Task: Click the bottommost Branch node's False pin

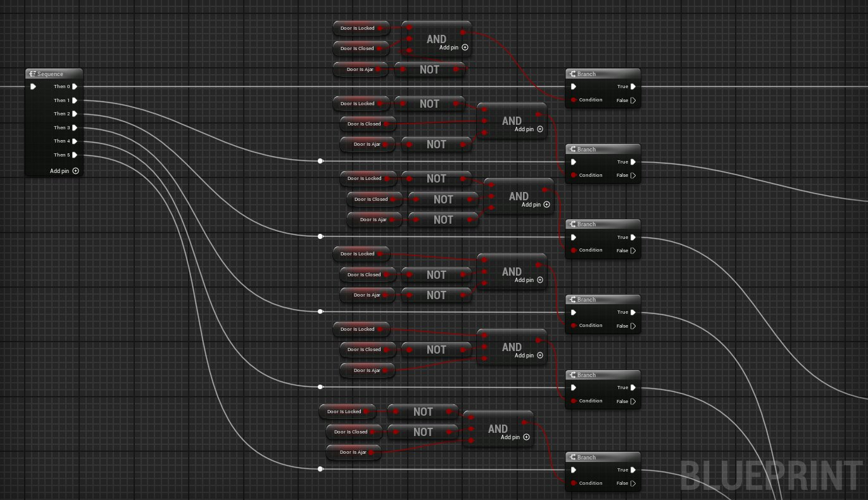Action: coord(632,484)
